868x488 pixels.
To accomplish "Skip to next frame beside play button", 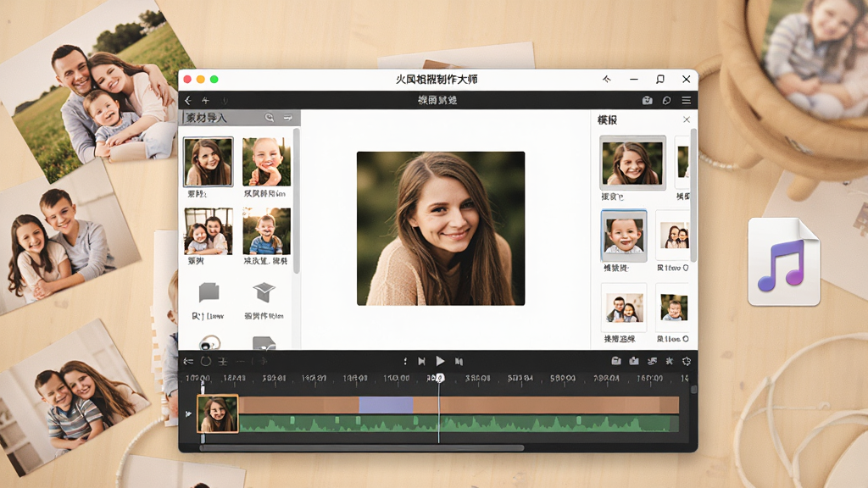I will tap(459, 361).
